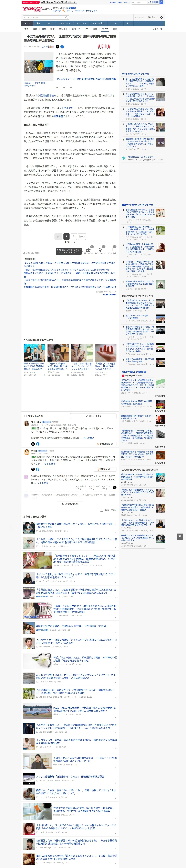Expand 河合薫's comment via もっと見る
The height and width of the screenshot is (868, 186).
[x=50, y=464]
